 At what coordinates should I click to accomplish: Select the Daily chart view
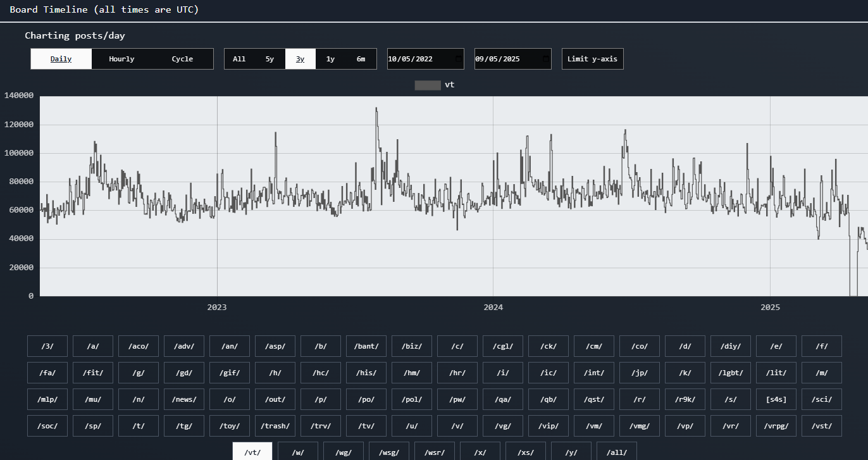pyautogui.click(x=61, y=59)
